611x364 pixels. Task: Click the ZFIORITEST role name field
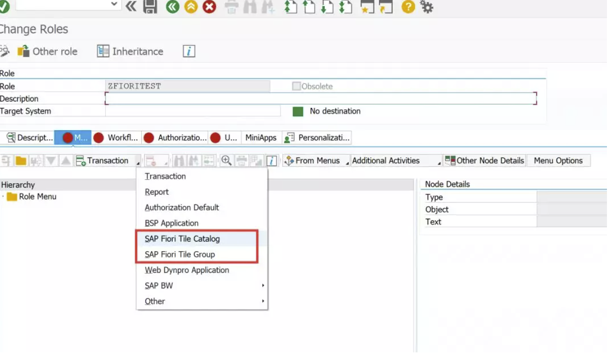pos(187,86)
